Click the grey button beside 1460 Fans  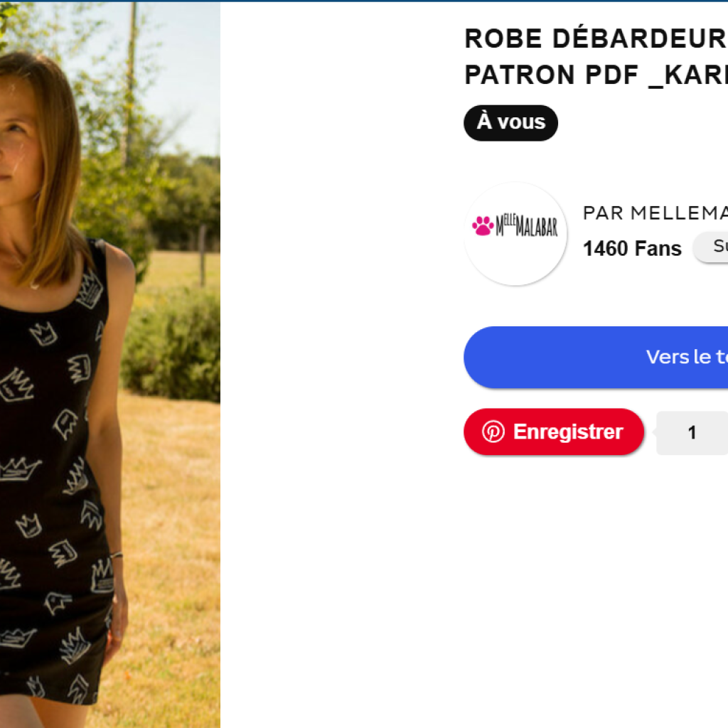pyautogui.click(x=712, y=247)
